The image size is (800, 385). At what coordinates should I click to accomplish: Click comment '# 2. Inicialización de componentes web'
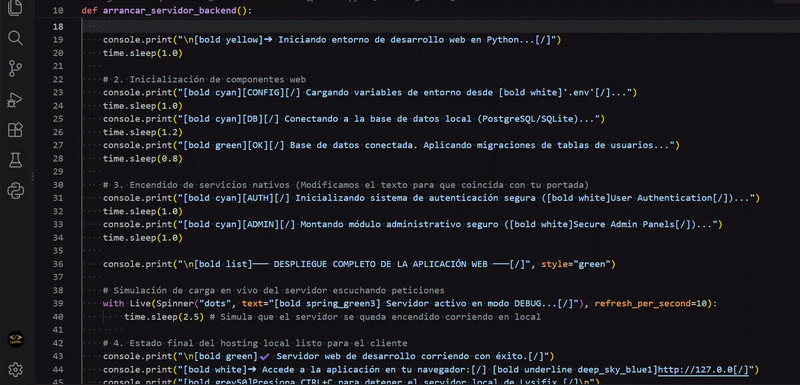tap(204, 80)
